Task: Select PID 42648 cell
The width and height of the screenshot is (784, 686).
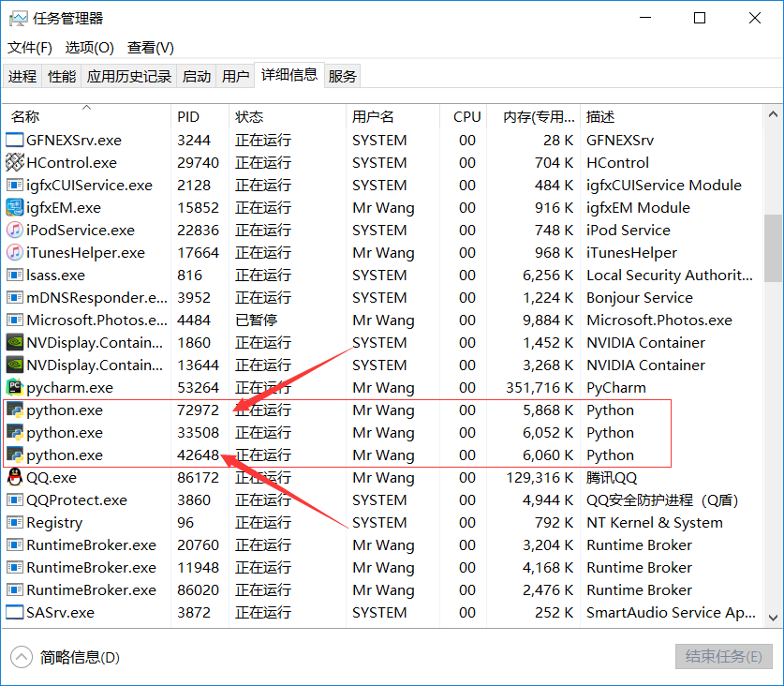Action: (x=198, y=455)
